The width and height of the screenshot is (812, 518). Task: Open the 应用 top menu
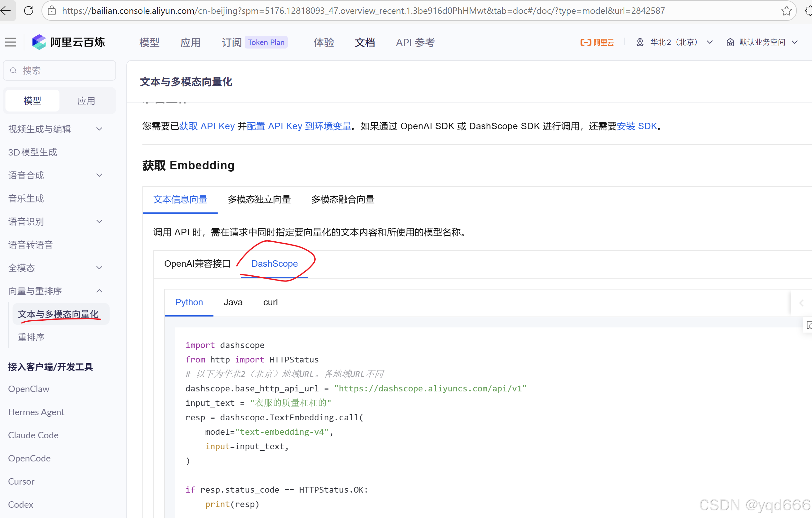pos(190,42)
